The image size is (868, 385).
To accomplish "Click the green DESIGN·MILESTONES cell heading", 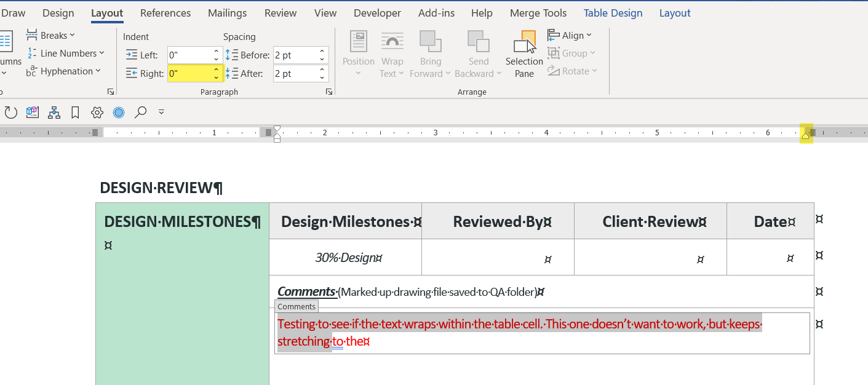I will 182,221.
